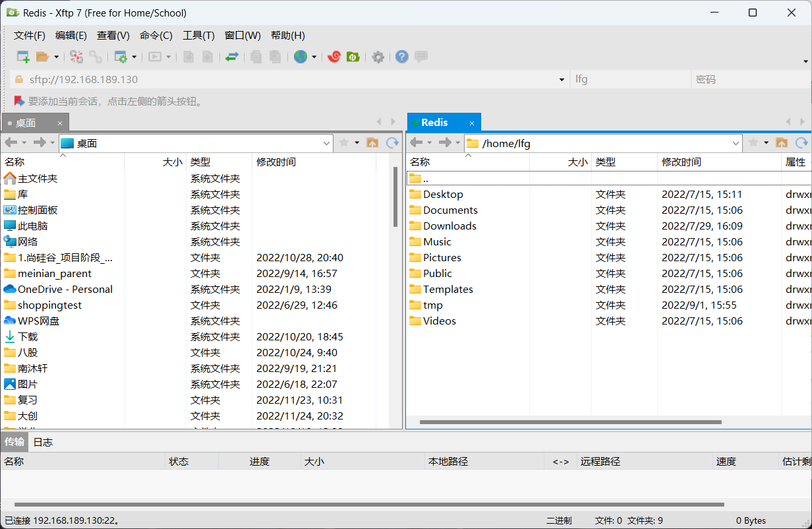Screen dimensions: 812x529
Task: Click the New Session toolbar icon
Action: [23, 57]
